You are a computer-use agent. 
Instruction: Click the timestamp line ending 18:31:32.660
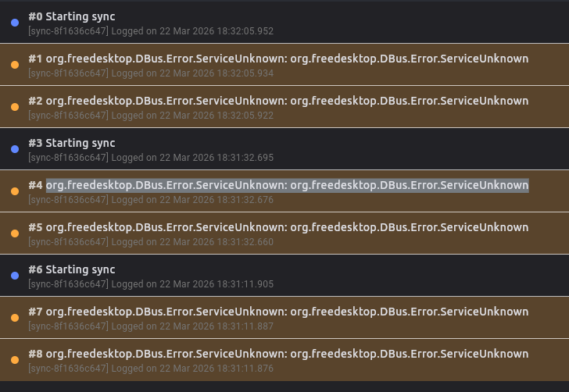click(x=151, y=242)
